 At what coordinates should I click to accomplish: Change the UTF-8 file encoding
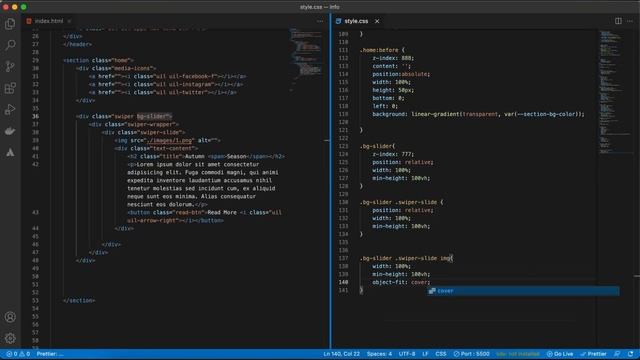[x=407, y=354]
